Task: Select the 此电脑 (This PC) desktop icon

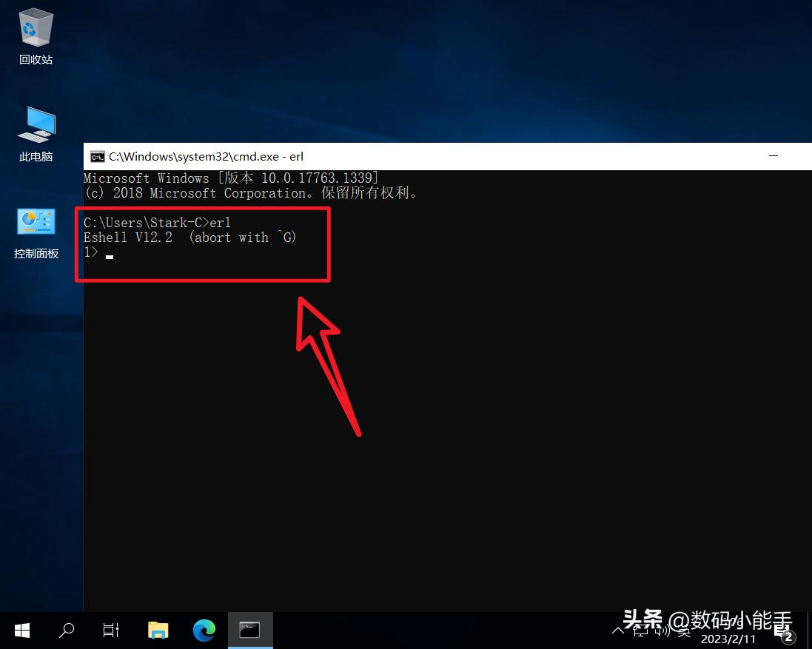Action: click(x=36, y=133)
